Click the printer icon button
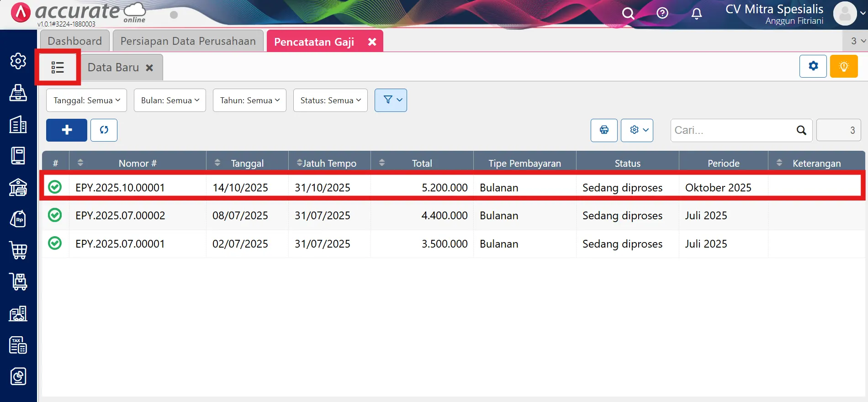 [x=604, y=130]
